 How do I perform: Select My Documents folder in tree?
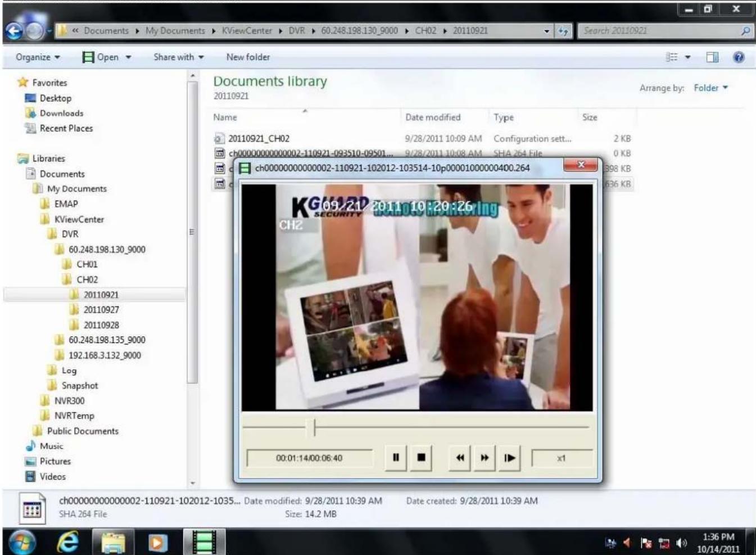tap(76, 189)
